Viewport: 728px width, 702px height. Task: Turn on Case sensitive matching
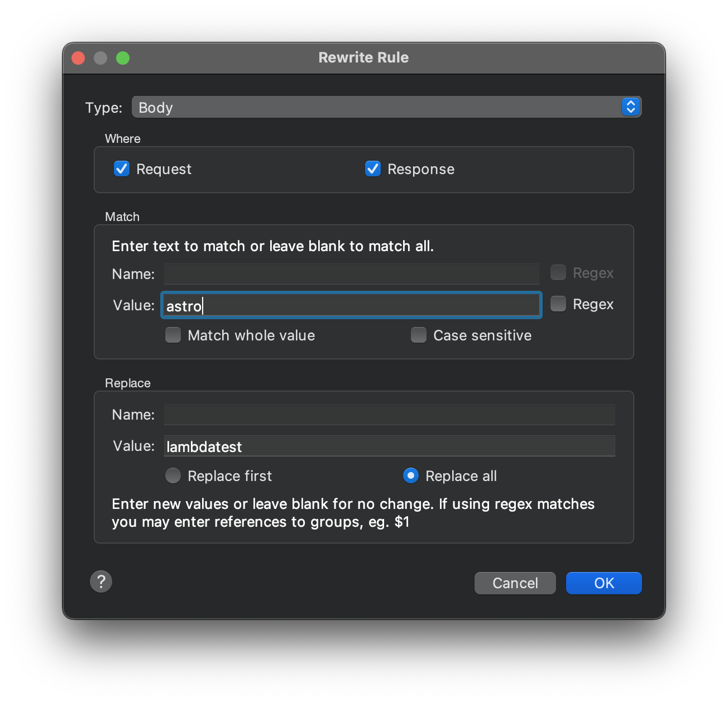click(419, 335)
